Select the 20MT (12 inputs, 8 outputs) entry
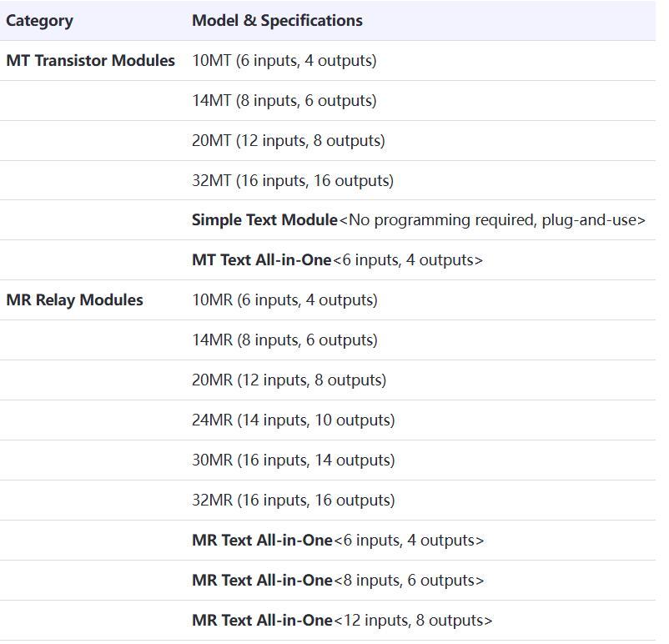 coord(289,140)
